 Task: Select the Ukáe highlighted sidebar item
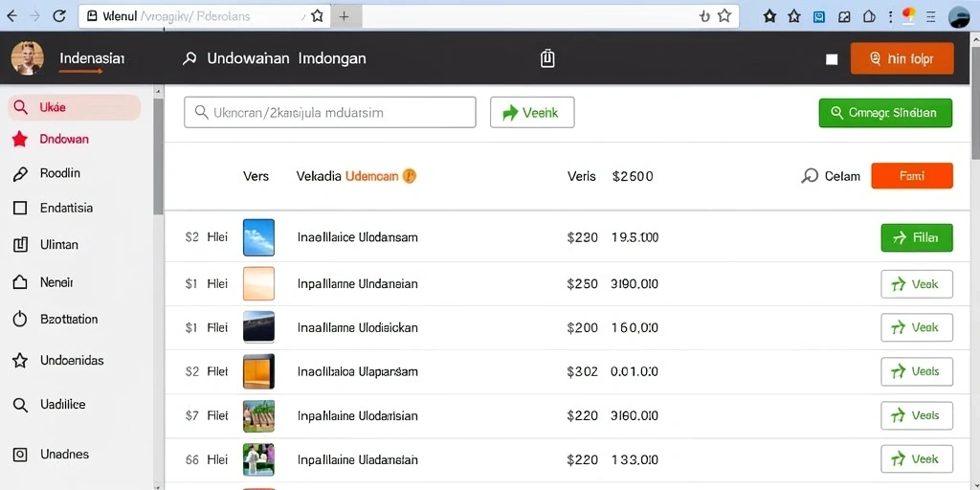click(75, 107)
